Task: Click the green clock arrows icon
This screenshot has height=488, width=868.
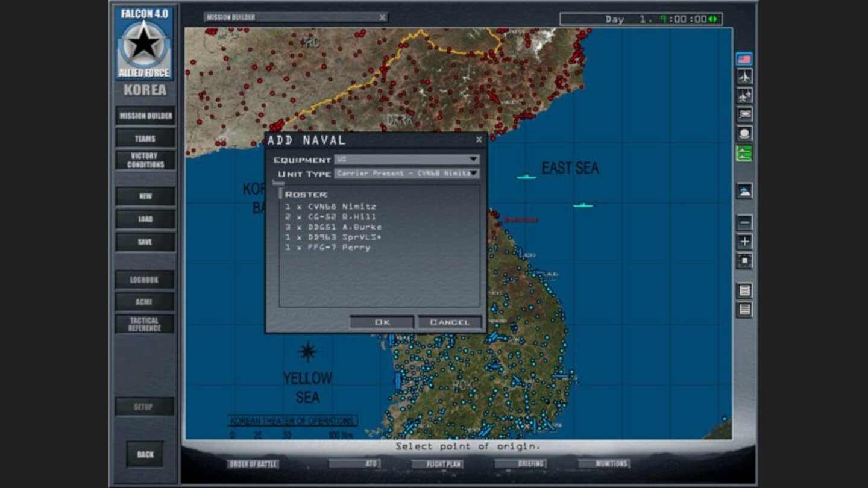Action: pos(714,19)
